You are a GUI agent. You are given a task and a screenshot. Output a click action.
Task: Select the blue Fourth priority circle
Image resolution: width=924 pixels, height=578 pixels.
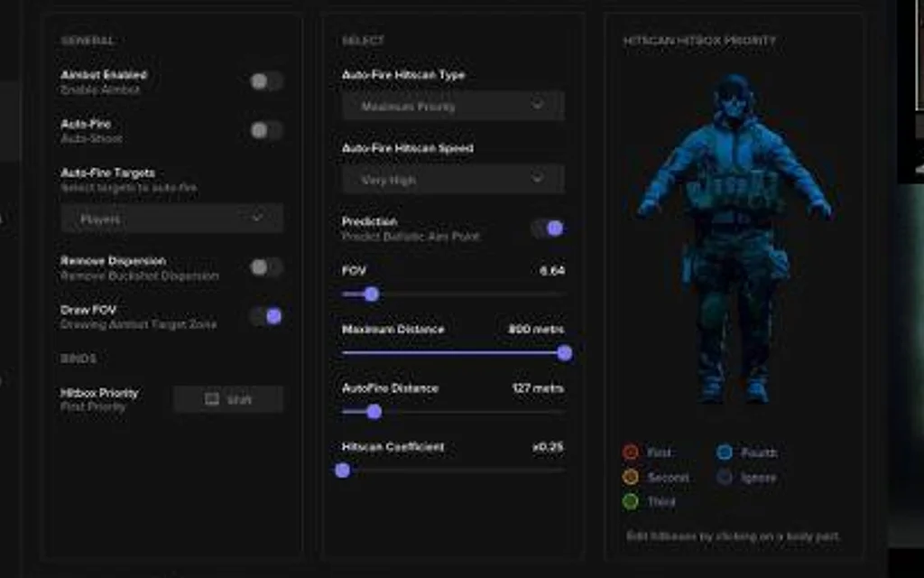tap(725, 452)
